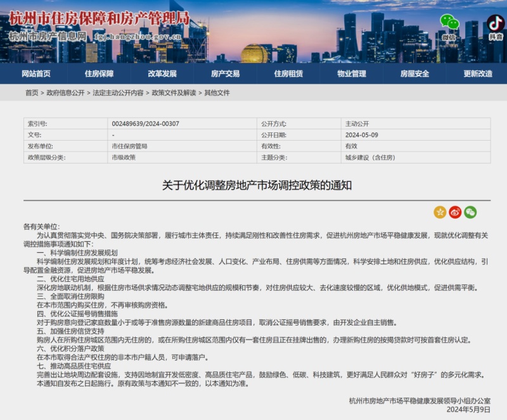Image resolution: width=507 pixels, height=420 pixels.
Task: Click heading 三、全面取消住房限购
Action: click(x=70, y=296)
